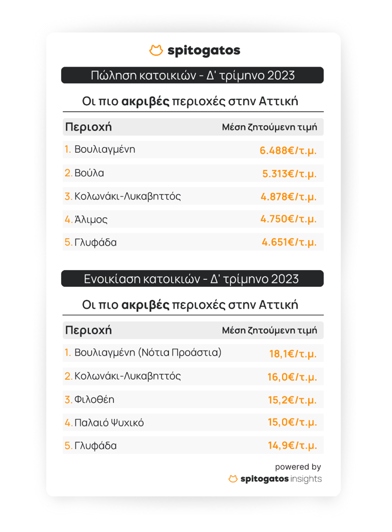Select the Ενοικίαση κατοικιών Δ' τρίμηνο 2023 banner
Screen dimensions: 392x532
point(192,279)
